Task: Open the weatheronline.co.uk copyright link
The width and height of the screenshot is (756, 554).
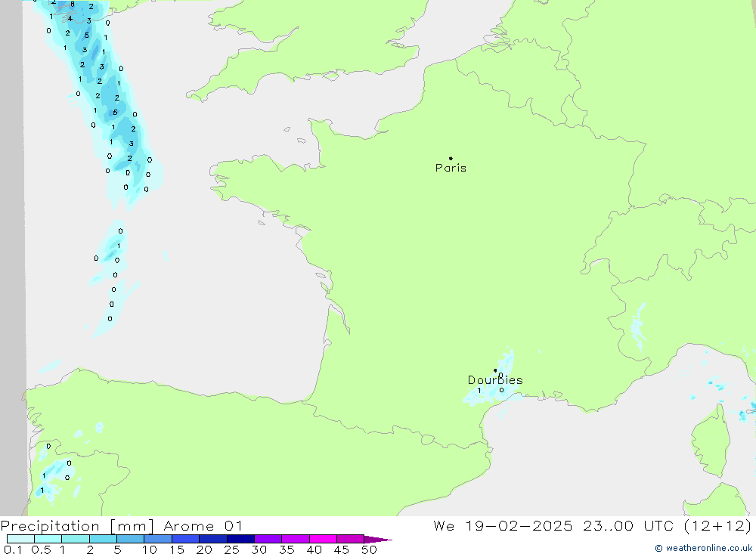Action: click(x=703, y=548)
